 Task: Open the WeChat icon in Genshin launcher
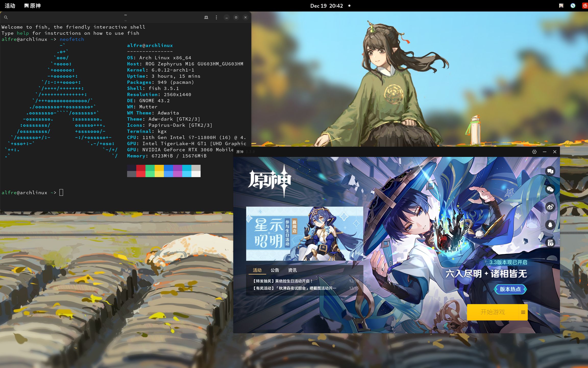point(550,189)
